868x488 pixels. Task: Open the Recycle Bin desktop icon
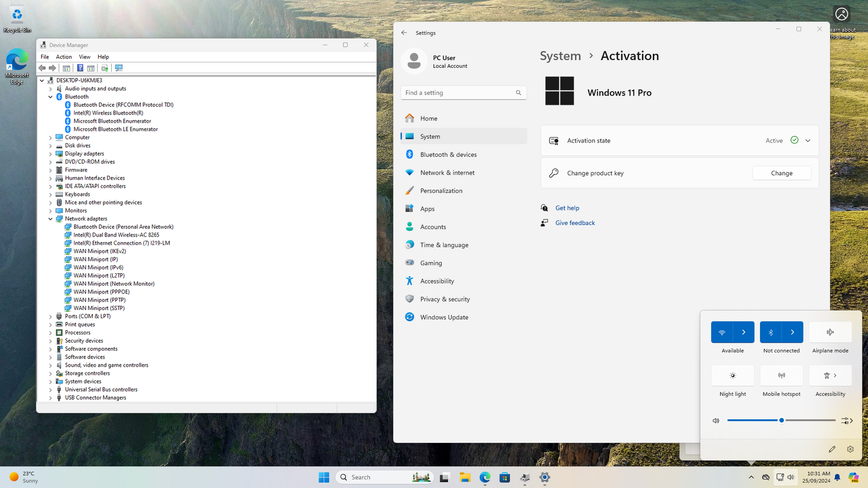pyautogui.click(x=17, y=20)
